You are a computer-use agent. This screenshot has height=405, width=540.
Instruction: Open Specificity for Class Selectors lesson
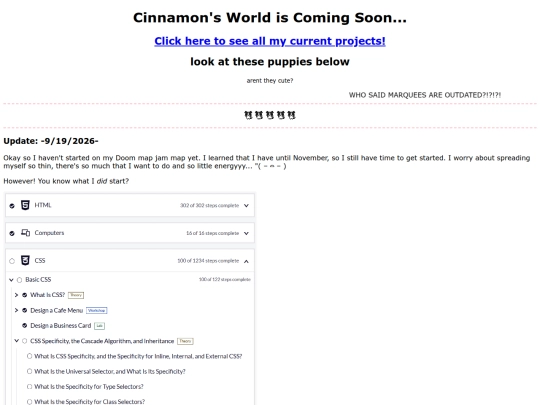coord(90,402)
